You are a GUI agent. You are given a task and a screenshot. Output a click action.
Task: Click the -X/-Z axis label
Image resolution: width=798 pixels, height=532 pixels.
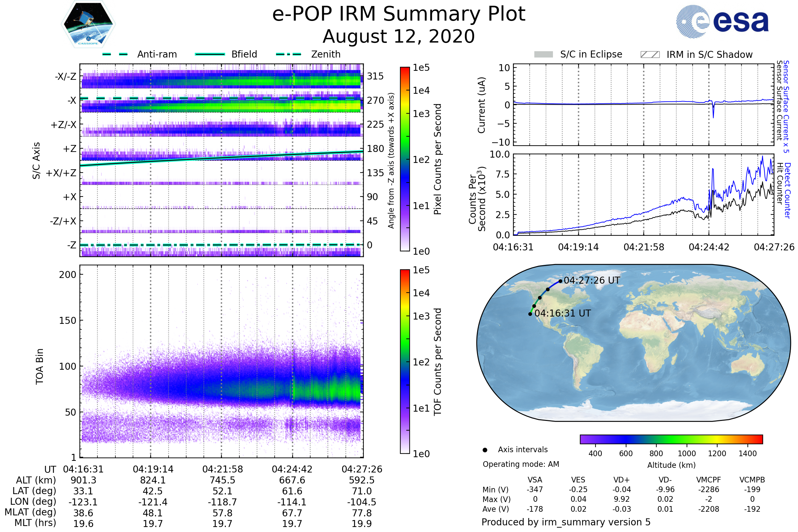point(66,76)
